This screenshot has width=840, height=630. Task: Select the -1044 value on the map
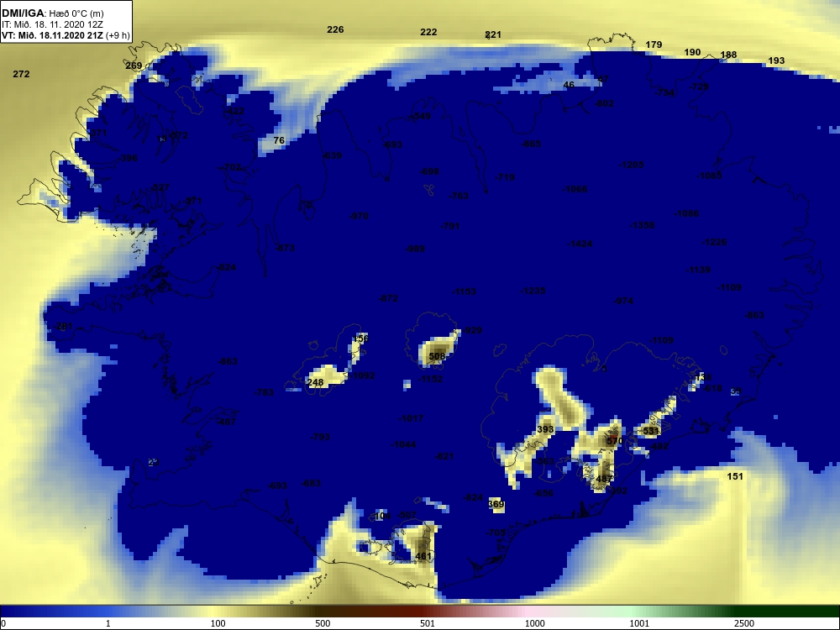pyautogui.click(x=403, y=444)
